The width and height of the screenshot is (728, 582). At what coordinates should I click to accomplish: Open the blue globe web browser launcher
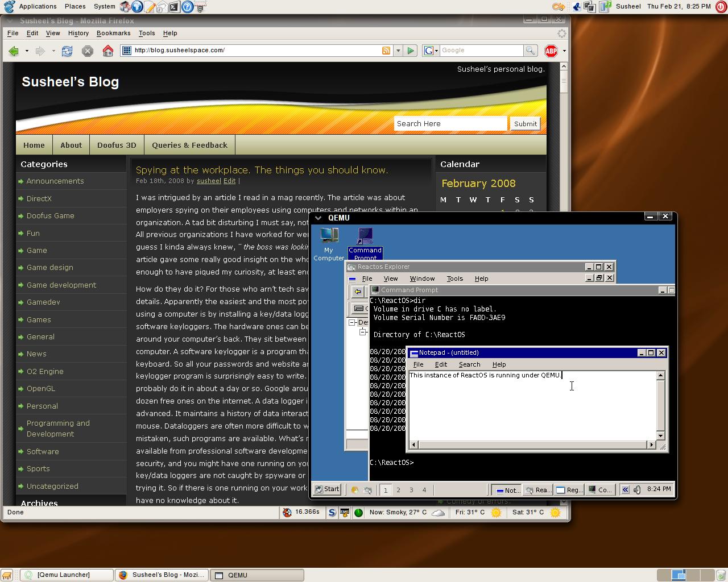coord(137,7)
